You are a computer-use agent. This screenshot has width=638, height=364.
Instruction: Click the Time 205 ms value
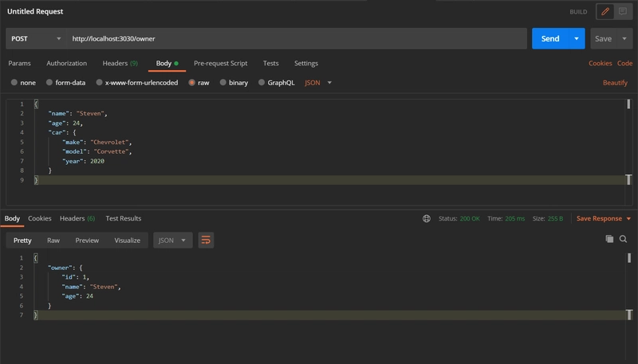coord(514,218)
